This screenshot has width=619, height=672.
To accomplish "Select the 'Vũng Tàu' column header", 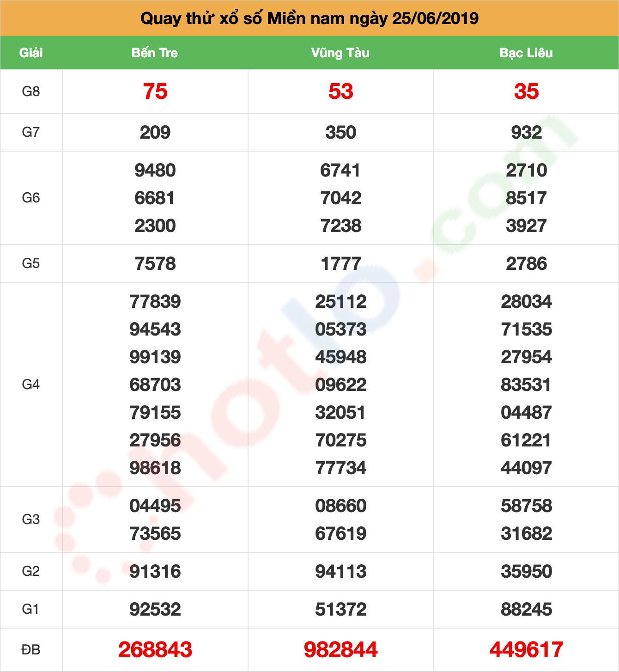I will (340, 53).
